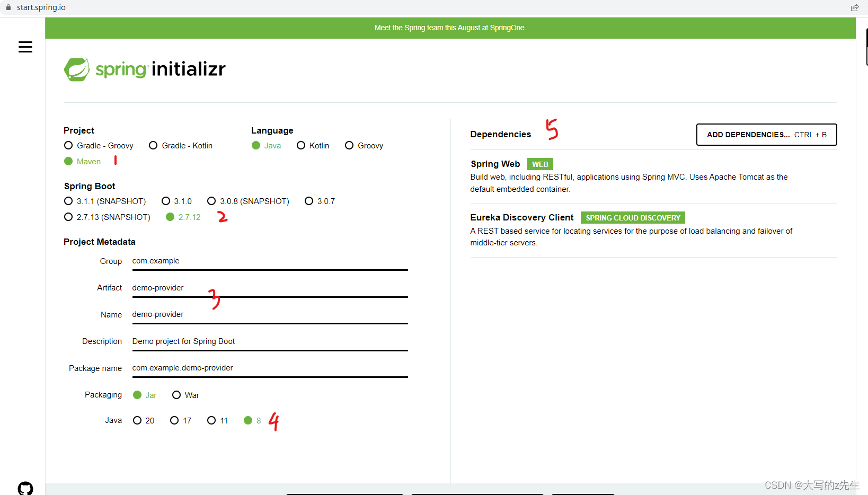Screen dimensions: 868x495
Task: Click the Project Metadata heading
Action: pos(100,242)
